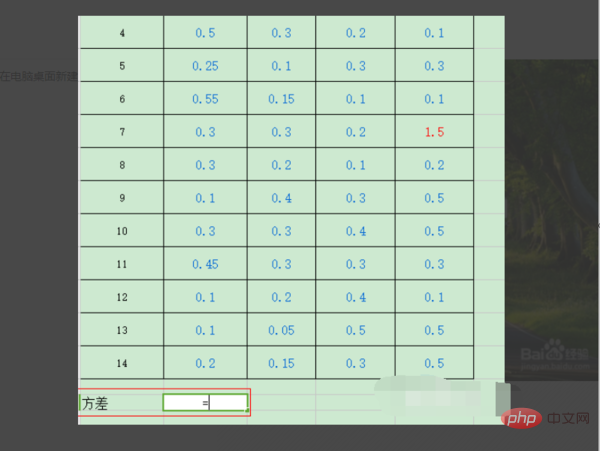Select the 0.2 cell in row 7

(355, 131)
